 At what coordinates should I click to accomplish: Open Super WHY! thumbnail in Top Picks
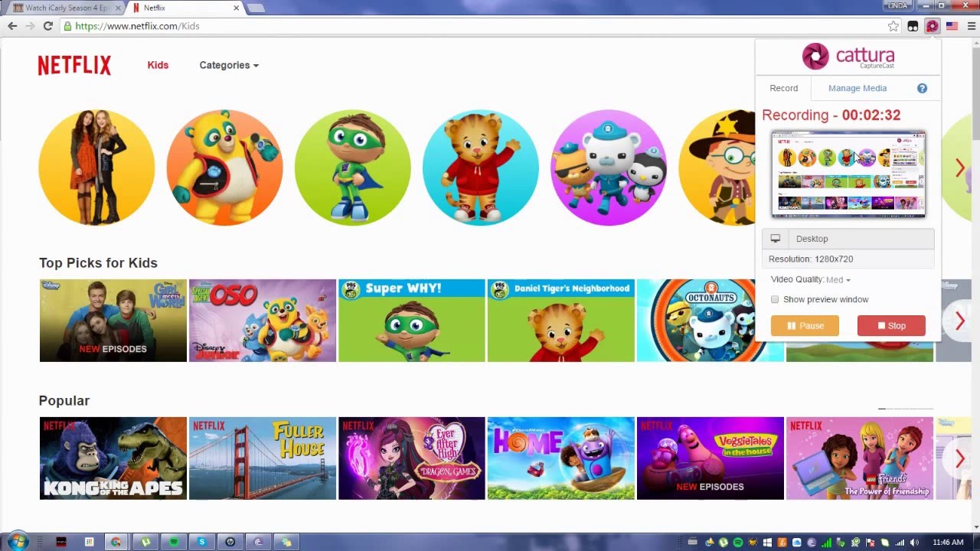412,321
